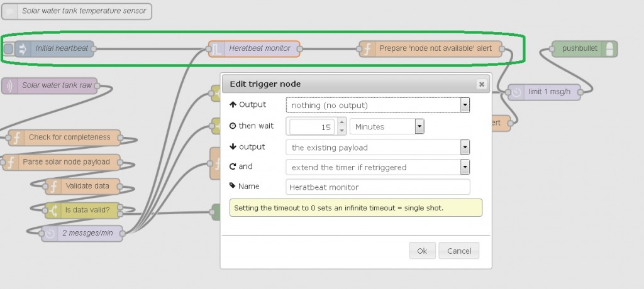
Task: Select the Check for completeness node label
Action: tap(69, 137)
